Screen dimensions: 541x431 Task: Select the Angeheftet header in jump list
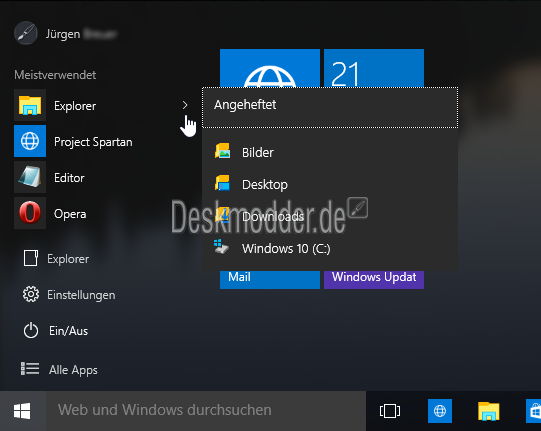[330, 107]
